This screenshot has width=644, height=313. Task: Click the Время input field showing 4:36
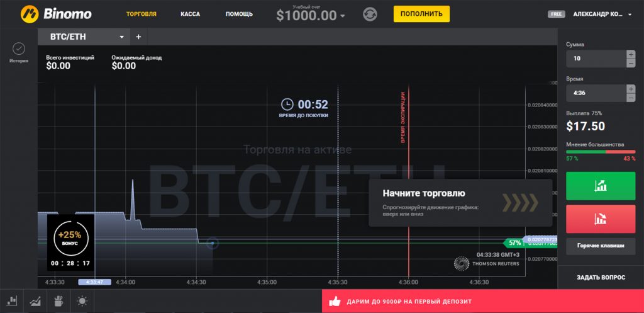tap(596, 93)
